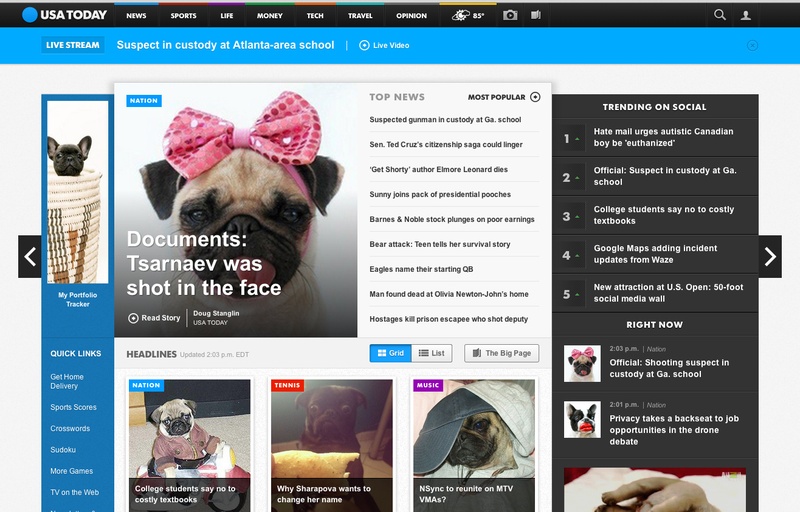Screen dimensions: 800x512
Task: Open Sudoku quick link
Action: coord(63,450)
